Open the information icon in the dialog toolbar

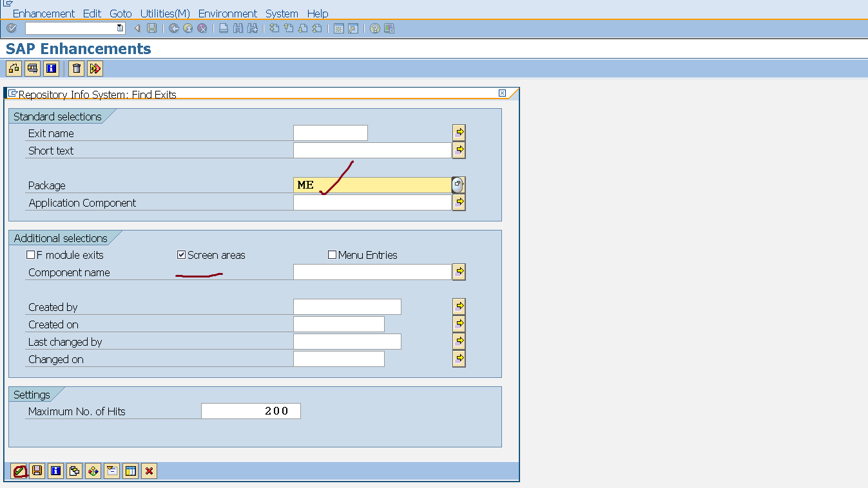click(x=55, y=471)
